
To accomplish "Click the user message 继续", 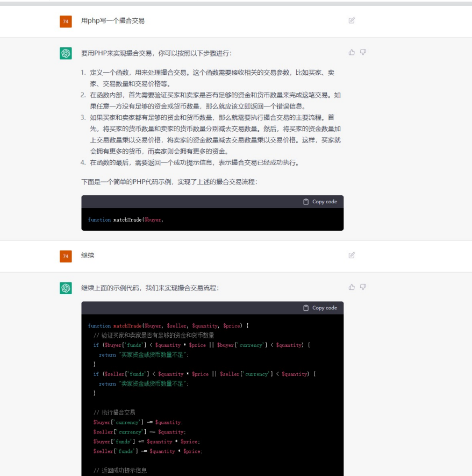I will 88,256.
